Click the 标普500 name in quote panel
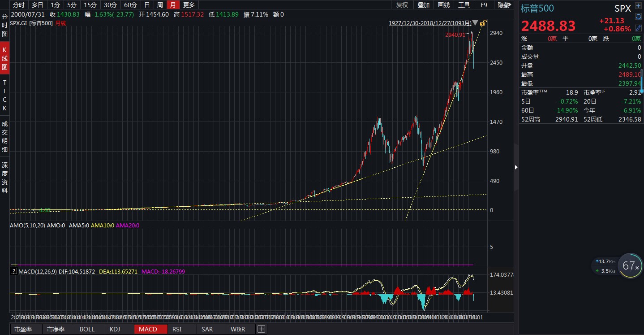 [537, 8]
